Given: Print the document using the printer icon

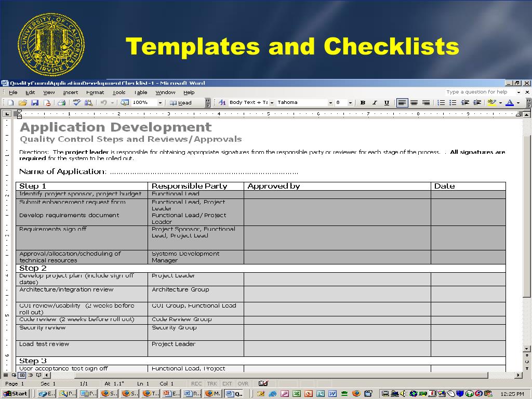Looking at the screenshot, I should point(61,103).
